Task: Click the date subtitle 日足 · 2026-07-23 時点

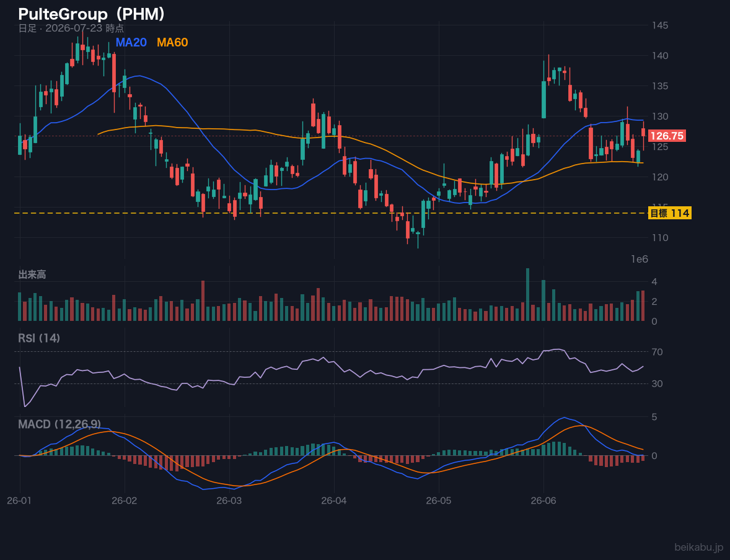Action: click(71, 28)
